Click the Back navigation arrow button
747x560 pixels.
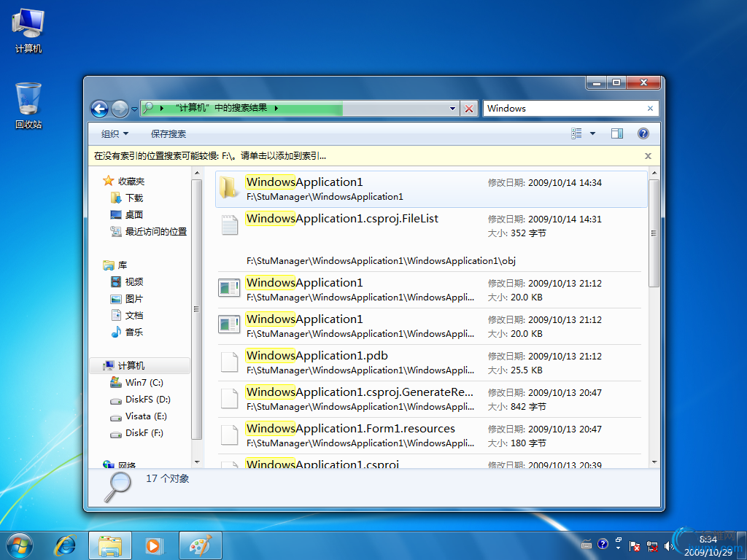(x=99, y=109)
